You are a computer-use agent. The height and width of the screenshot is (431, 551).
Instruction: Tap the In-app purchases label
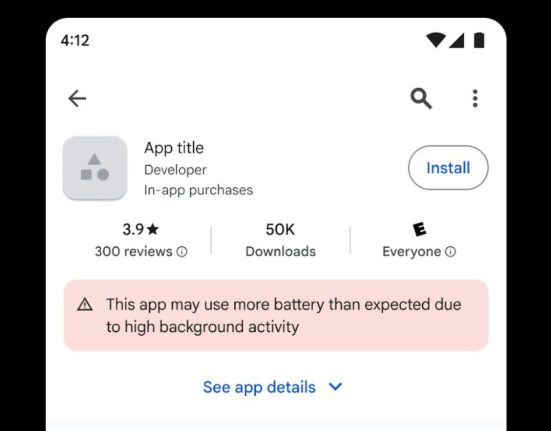point(199,190)
